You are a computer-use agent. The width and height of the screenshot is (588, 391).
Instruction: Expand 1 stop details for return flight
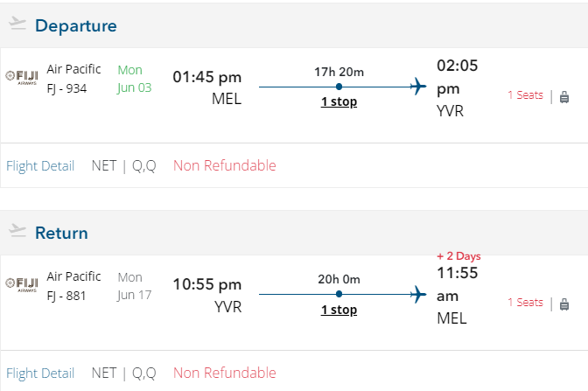pyautogui.click(x=339, y=310)
